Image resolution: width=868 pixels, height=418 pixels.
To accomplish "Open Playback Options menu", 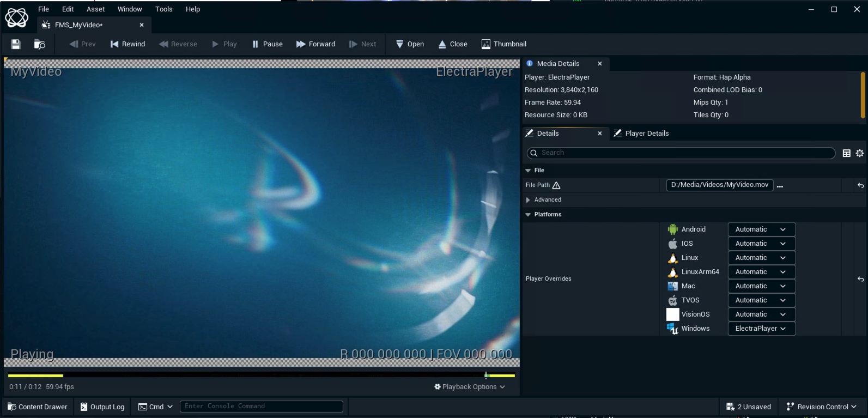I will coord(470,387).
